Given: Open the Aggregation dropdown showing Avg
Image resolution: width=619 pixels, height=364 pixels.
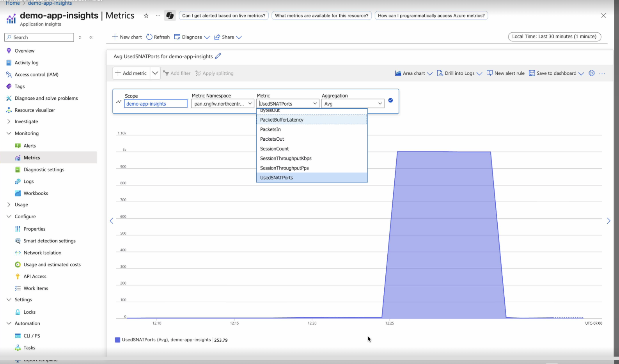Looking at the screenshot, I should pos(352,104).
